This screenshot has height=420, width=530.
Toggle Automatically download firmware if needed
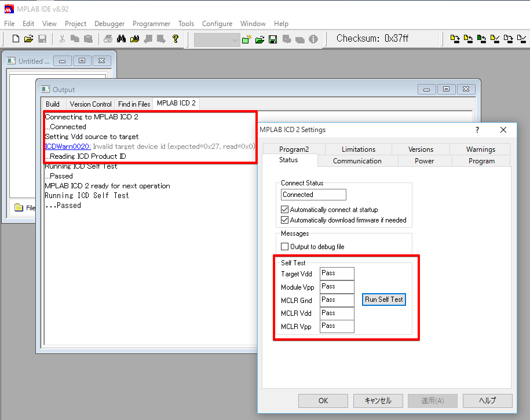pos(284,220)
